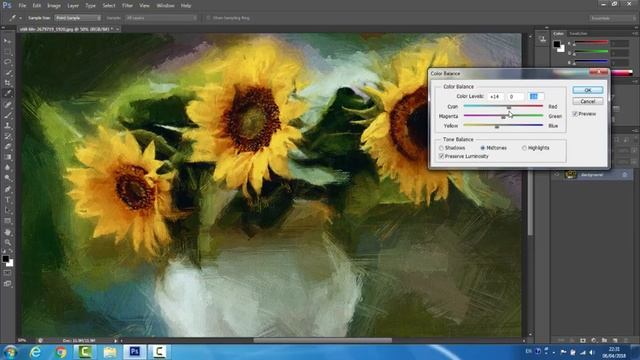Screen dimensions: 640x360
Task: Open the Color panel flyout menu
Action: [635, 33]
